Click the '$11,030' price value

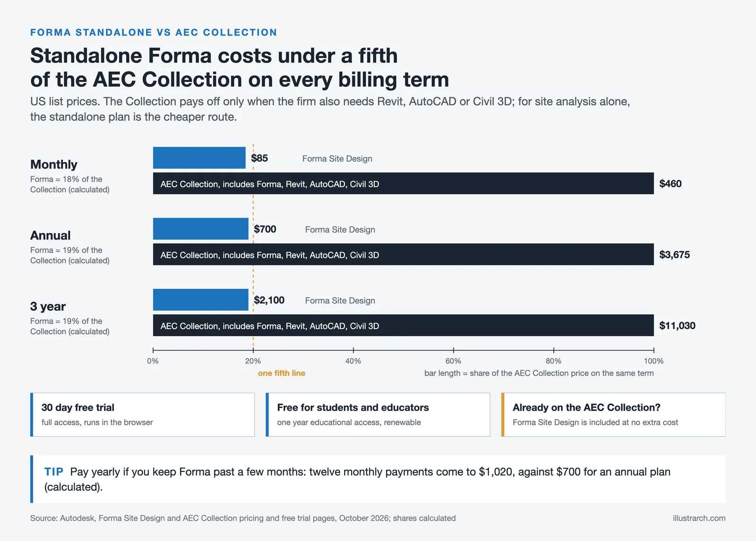coord(677,326)
